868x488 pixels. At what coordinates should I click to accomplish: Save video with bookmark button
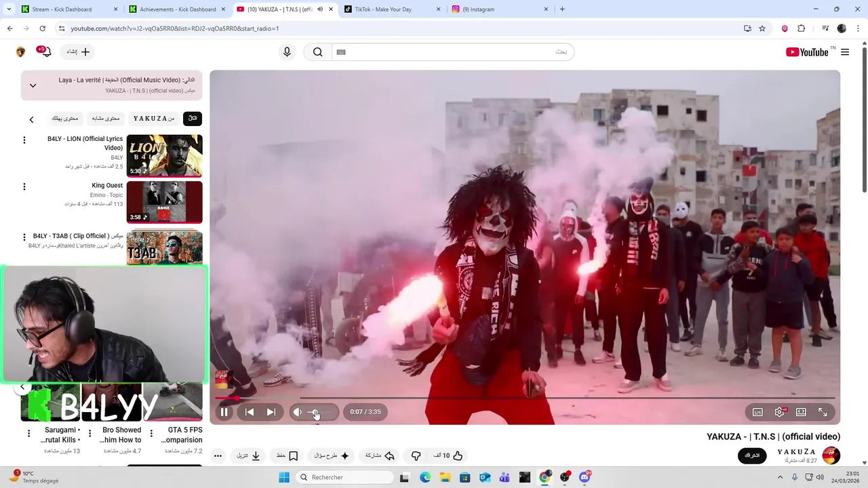coord(287,456)
